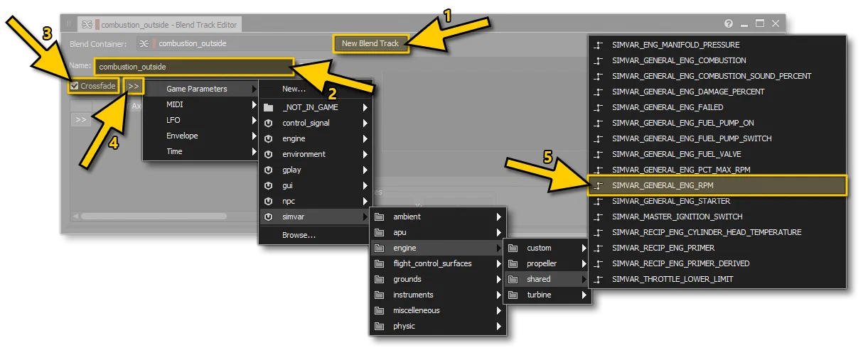This screenshot has height=350, width=868.
Task: Expand the Time submenu
Action: 201,151
